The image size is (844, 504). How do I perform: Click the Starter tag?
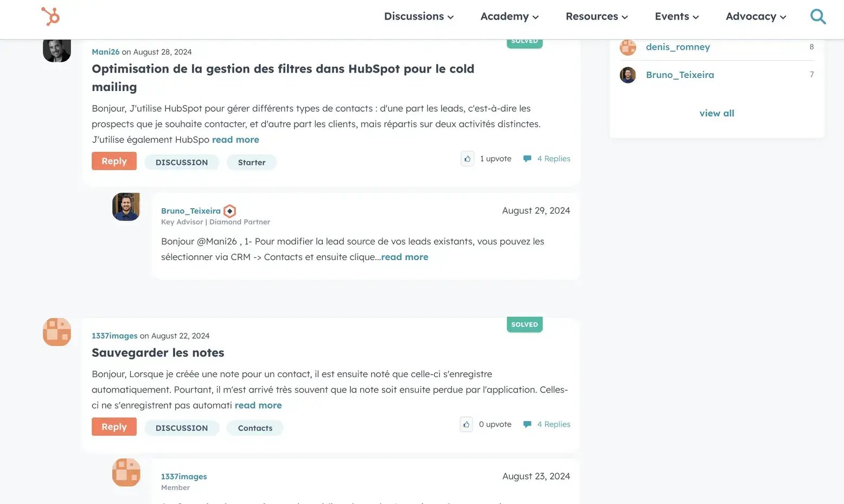click(x=252, y=162)
